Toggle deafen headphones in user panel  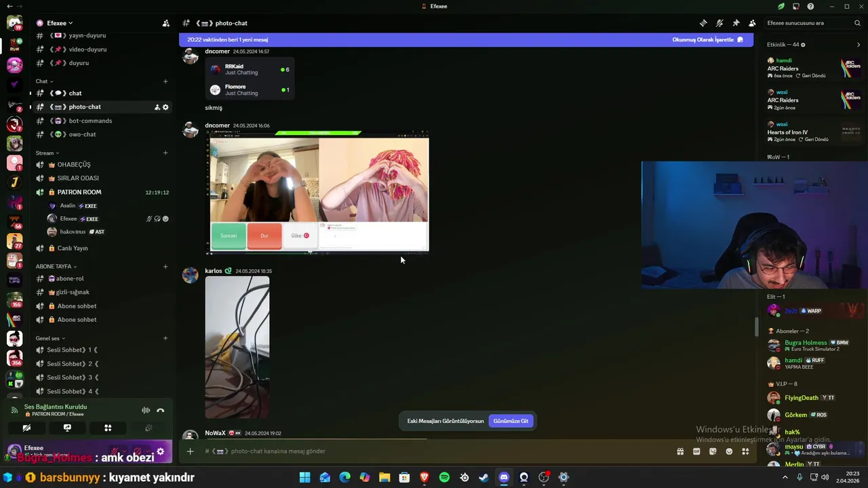tap(138, 451)
